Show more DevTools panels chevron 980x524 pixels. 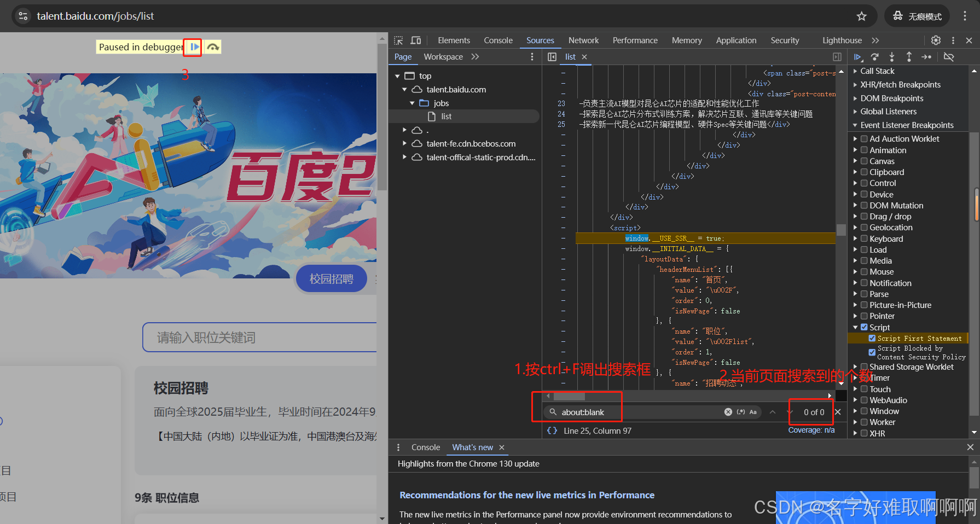(875, 40)
